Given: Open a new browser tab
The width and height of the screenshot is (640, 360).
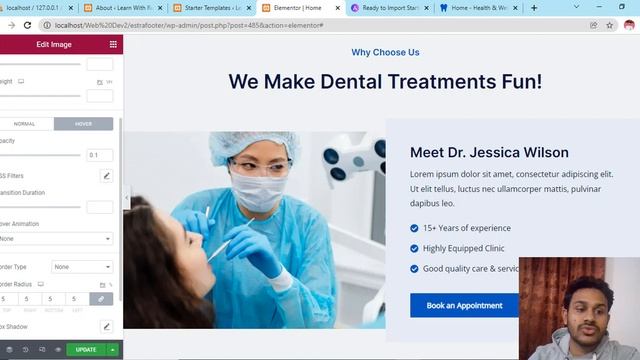Looking at the screenshot, I should coord(534,8).
